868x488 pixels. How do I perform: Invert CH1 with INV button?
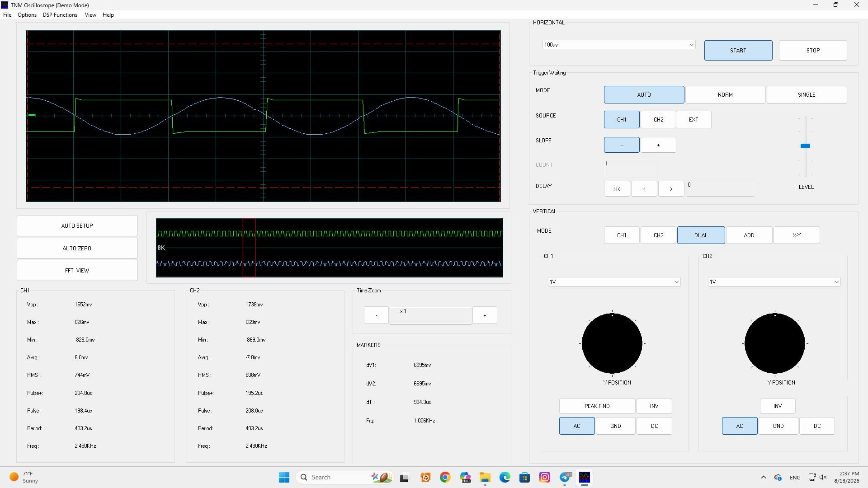point(654,406)
